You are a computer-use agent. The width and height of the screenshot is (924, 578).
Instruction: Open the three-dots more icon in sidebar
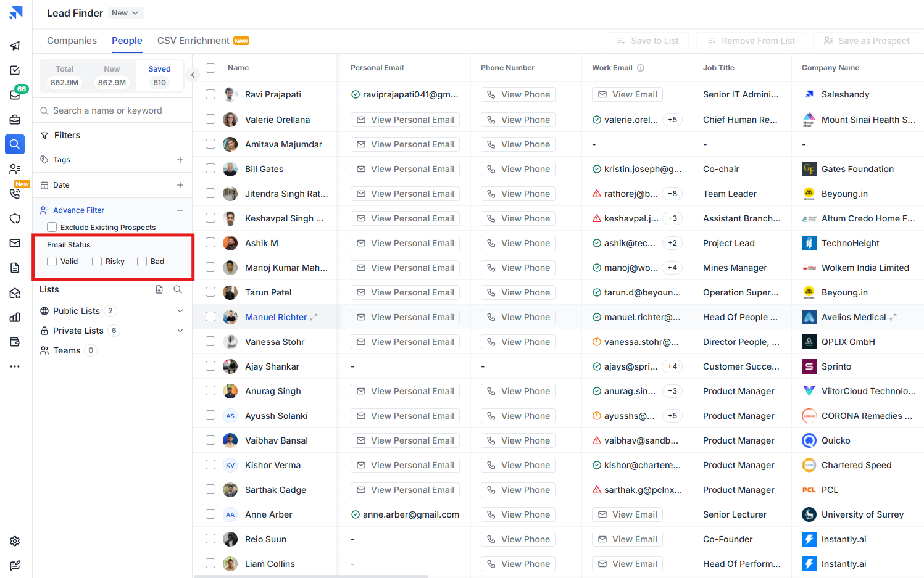15,366
